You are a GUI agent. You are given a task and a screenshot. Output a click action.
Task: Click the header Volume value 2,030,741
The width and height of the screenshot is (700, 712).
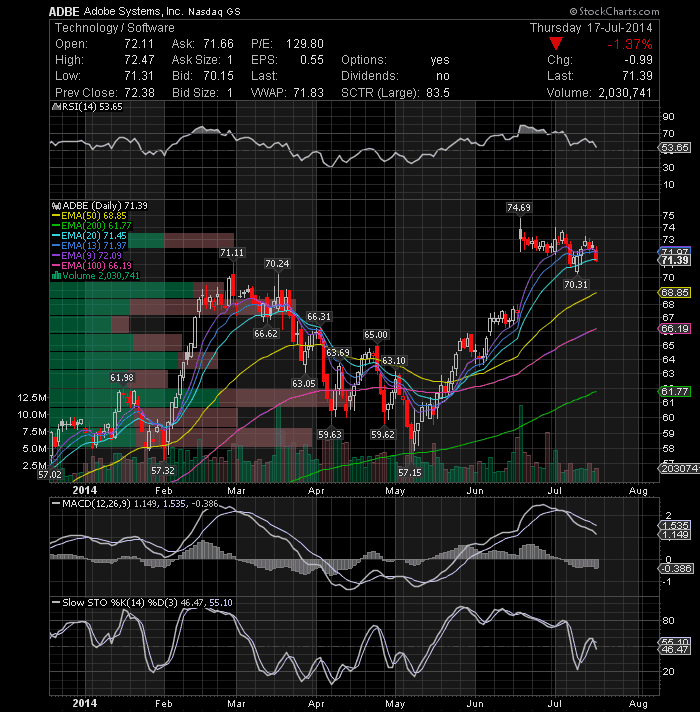point(625,93)
